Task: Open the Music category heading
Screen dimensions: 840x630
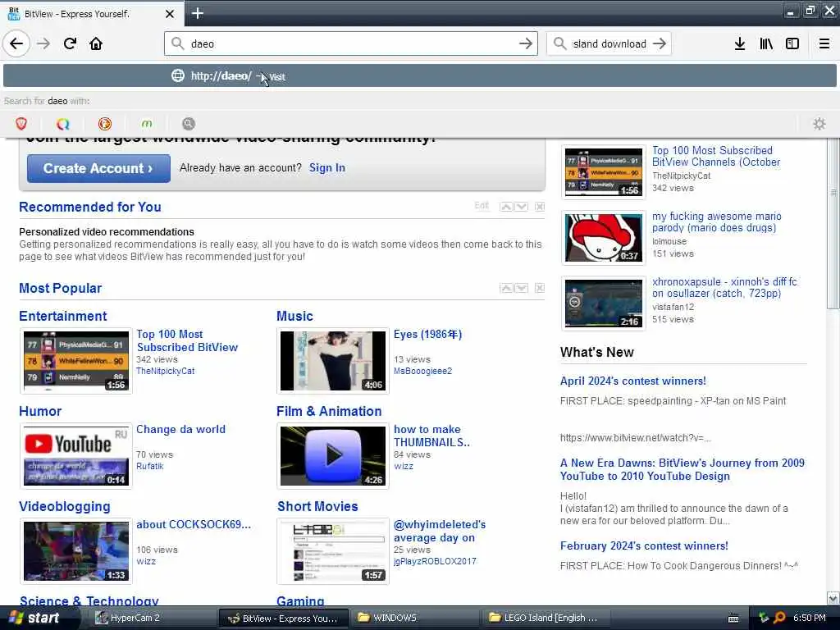Action: (x=294, y=316)
